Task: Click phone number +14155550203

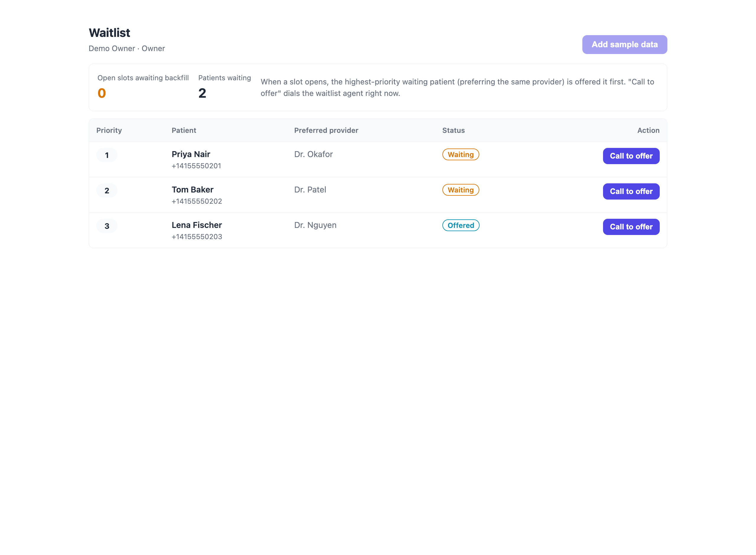Action: 197,237
